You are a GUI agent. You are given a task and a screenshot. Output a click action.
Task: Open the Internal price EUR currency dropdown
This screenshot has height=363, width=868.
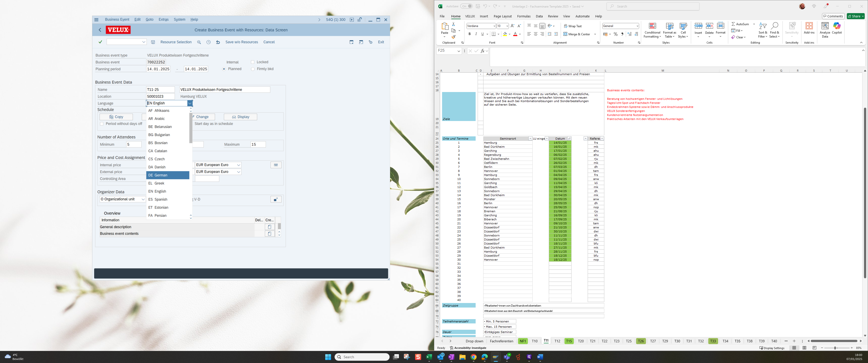[238, 165]
